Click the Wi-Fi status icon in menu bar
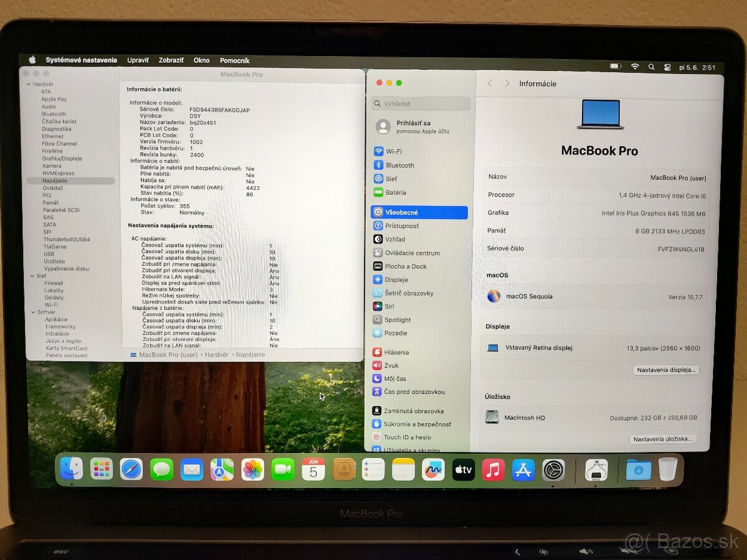 (x=635, y=67)
